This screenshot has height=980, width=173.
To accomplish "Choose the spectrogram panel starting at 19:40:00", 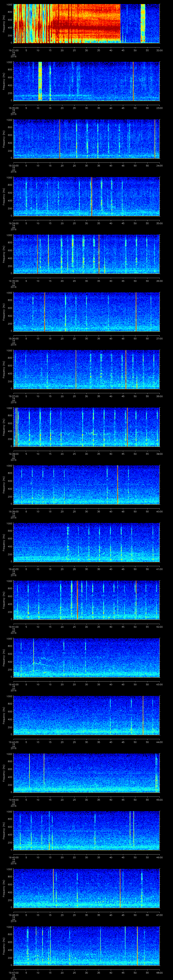I will pos(86,542).
